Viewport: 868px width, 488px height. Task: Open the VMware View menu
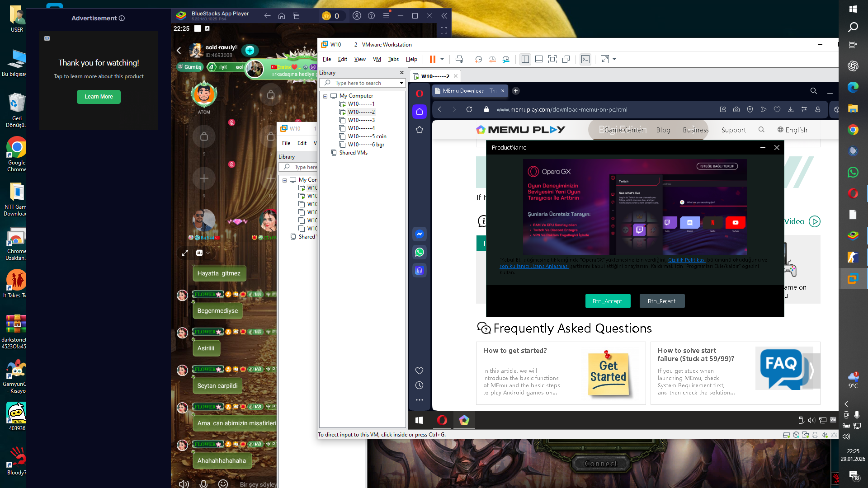point(360,59)
